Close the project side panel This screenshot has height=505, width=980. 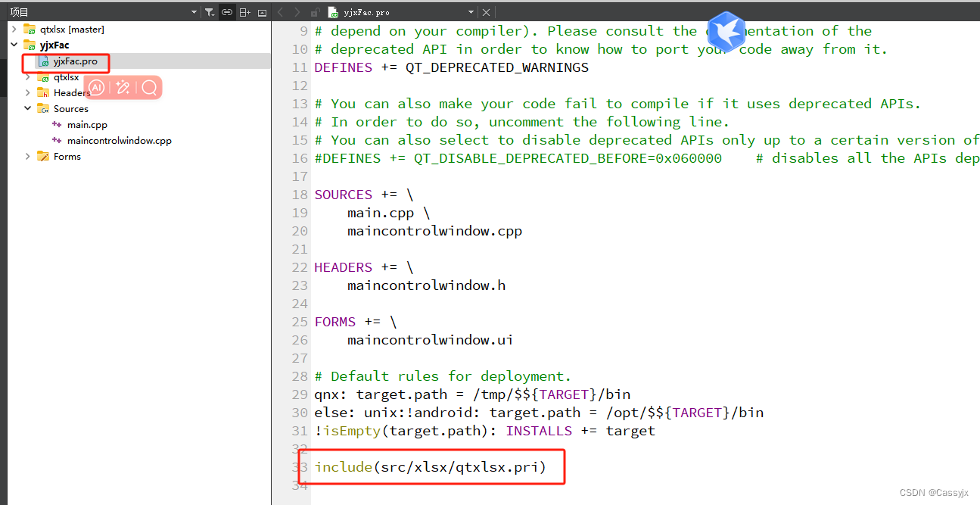pyautogui.click(x=262, y=12)
